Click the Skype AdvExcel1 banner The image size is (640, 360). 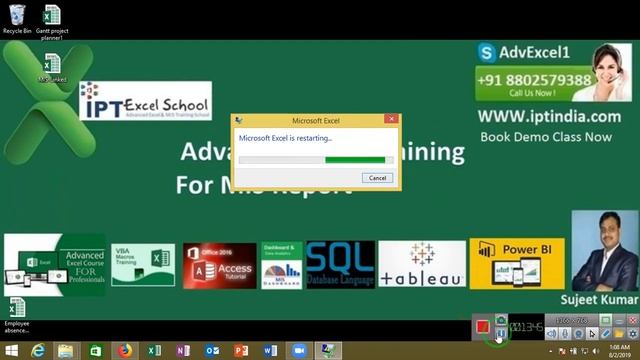tap(524, 53)
